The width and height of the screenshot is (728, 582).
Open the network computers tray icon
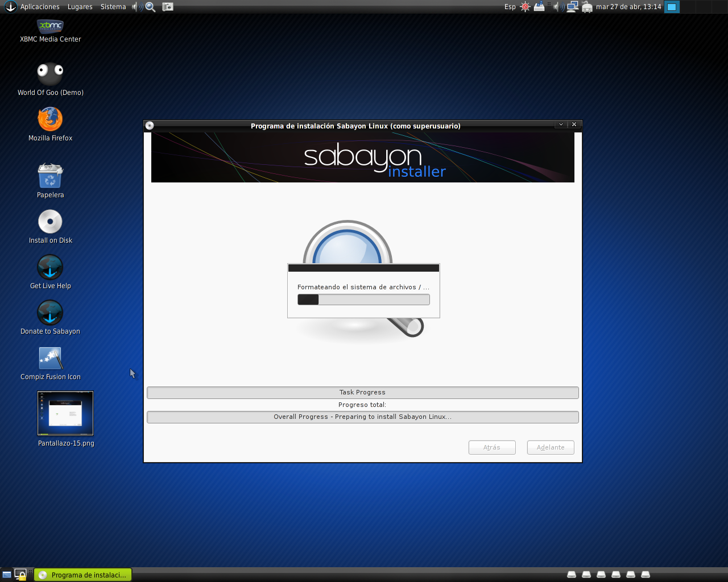pyautogui.click(x=573, y=7)
